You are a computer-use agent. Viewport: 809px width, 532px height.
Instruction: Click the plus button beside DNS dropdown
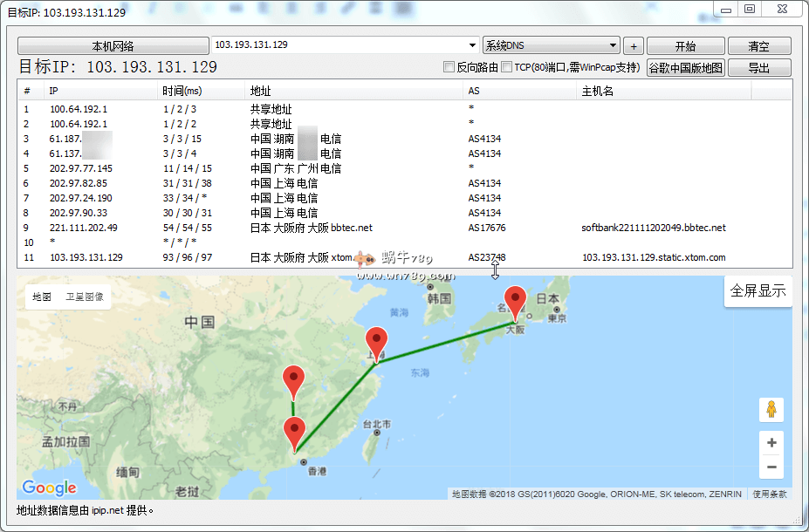634,46
